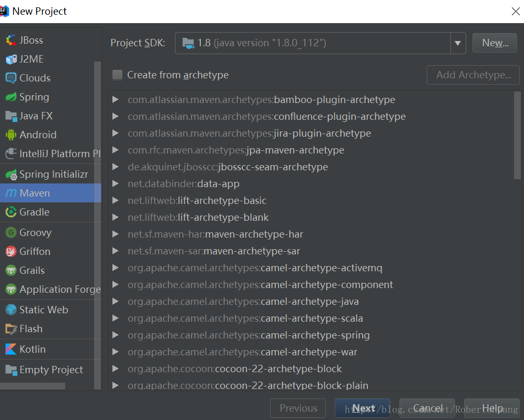Click the archetype list vertical scrollbar
The image size is (524, 420).
point(517,137)
